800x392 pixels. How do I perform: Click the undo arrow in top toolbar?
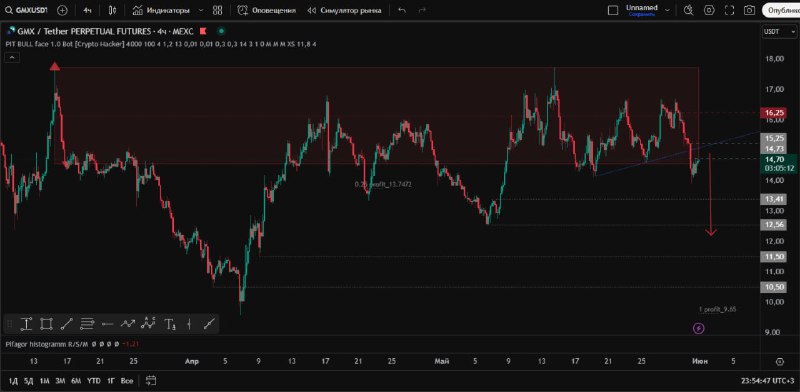[402, 10]
